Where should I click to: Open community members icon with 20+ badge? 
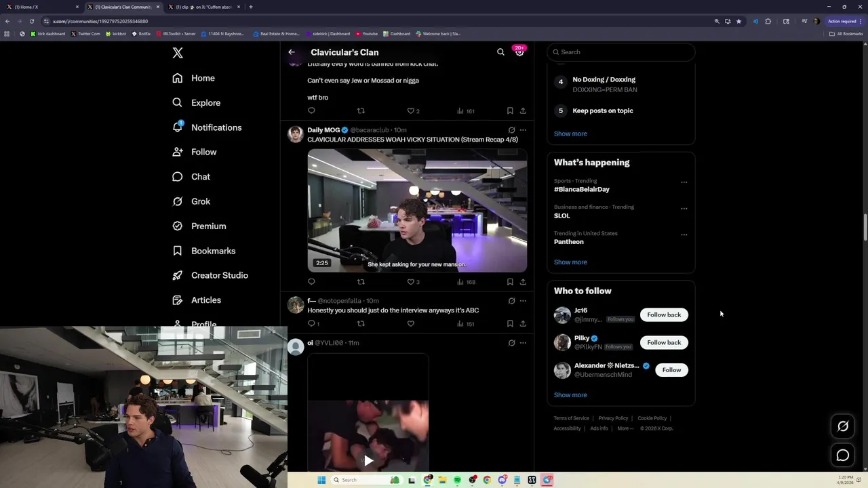coord(519,52)
